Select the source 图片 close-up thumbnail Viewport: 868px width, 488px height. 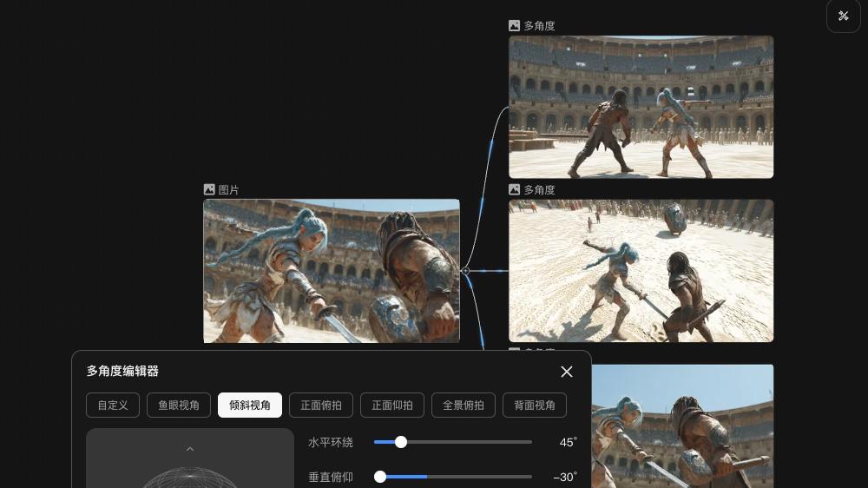pos(332,271)
